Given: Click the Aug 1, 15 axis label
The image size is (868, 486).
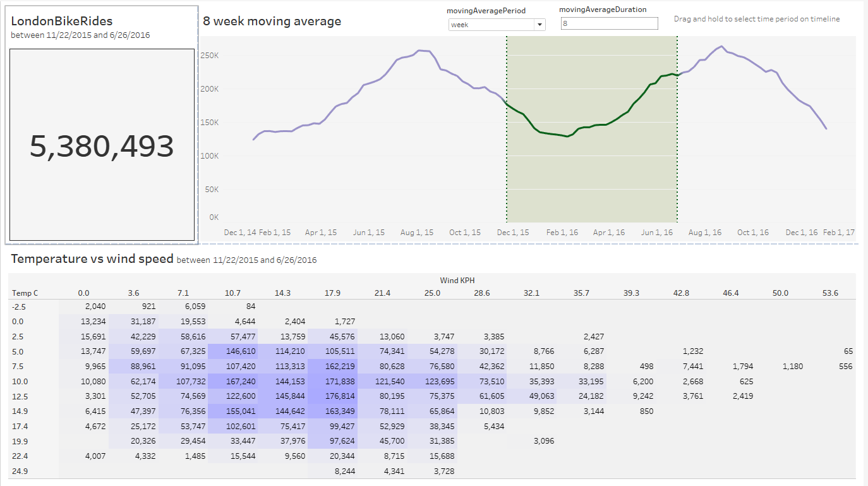Looking at the screenshot, I should click(x=417, y=233).
